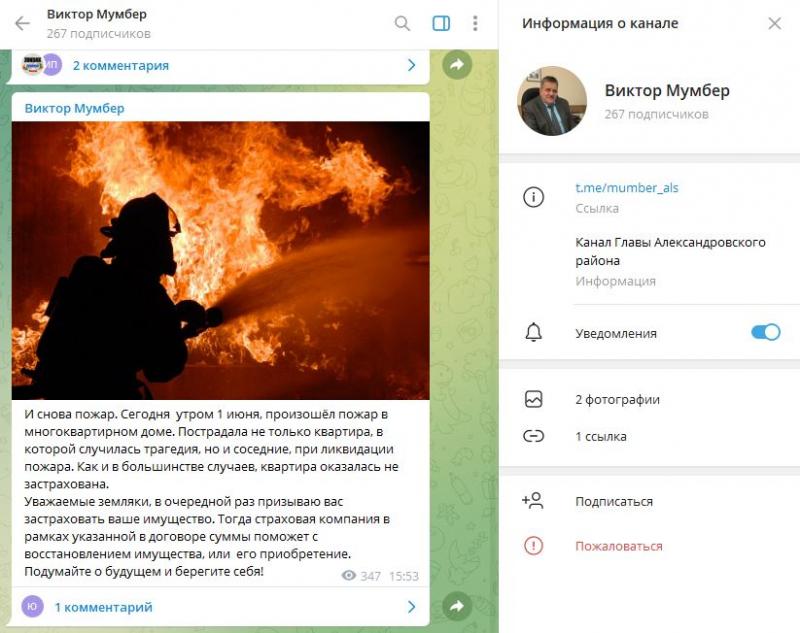Share the fire post via forward arrow
Viewport: 800px width, 633px height.
(x=457, y=605)
